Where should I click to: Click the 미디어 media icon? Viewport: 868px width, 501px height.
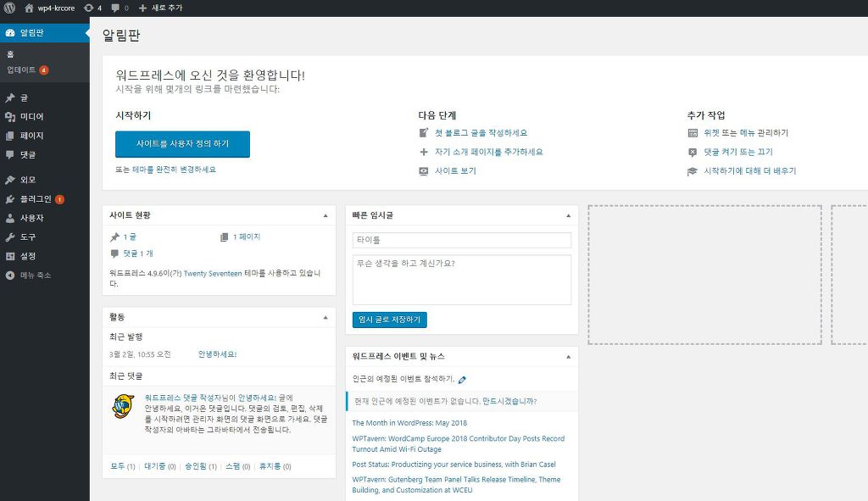click(10, 117)
